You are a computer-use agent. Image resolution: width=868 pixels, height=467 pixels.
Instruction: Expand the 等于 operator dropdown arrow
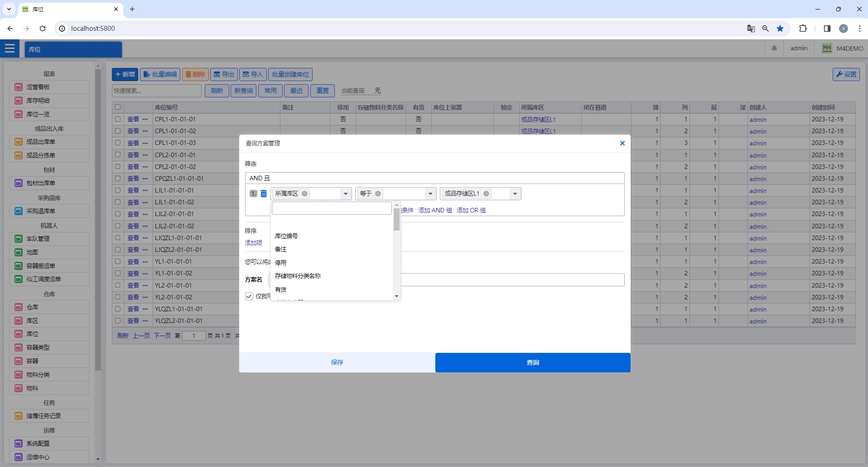click(430, 194)
